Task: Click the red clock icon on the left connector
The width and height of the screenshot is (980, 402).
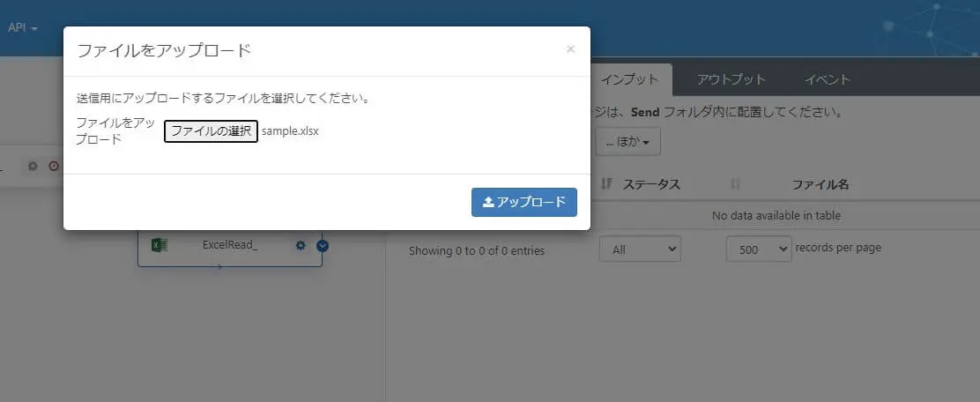Action: click(54, 167)
